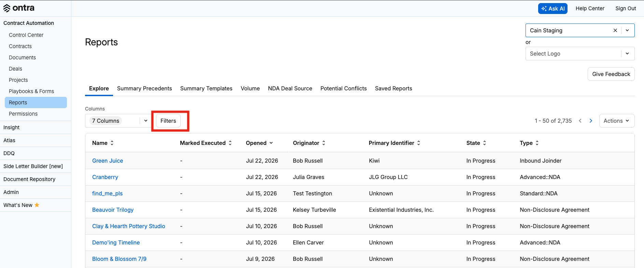644x268 pixels.
Task: Sort by Primary Identifier column arrows
Action: pyautogui.click(x=419, y=143)
